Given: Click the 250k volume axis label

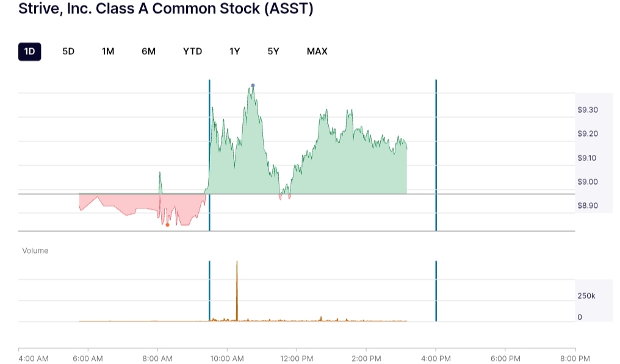Looking at the screenshot, I should pyautogui.click(x=586, y=296).
